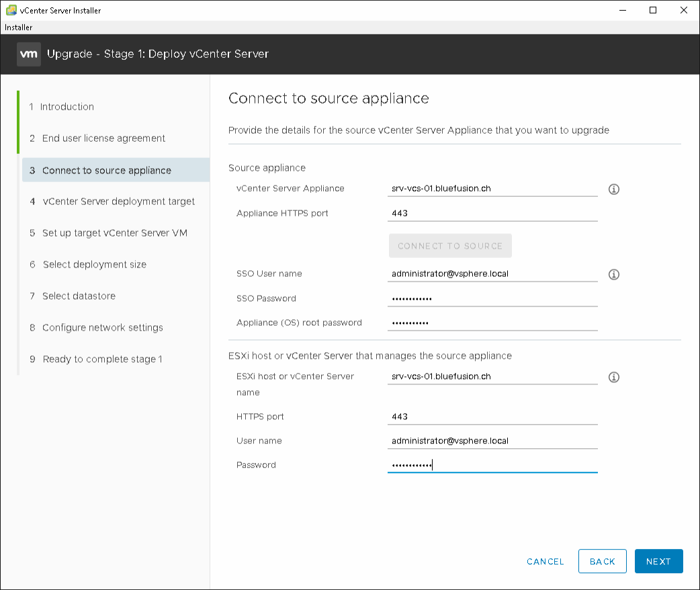Maximize the installer window
The height and width of the screenshot is (590, 700).
coord(653,11)
